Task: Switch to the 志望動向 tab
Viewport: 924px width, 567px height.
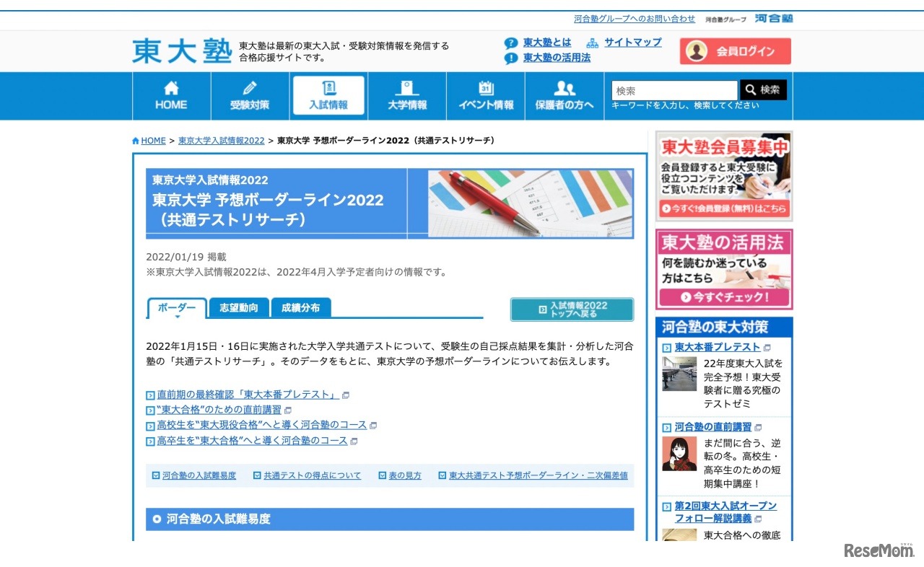Action: click(x=239, y=307)
